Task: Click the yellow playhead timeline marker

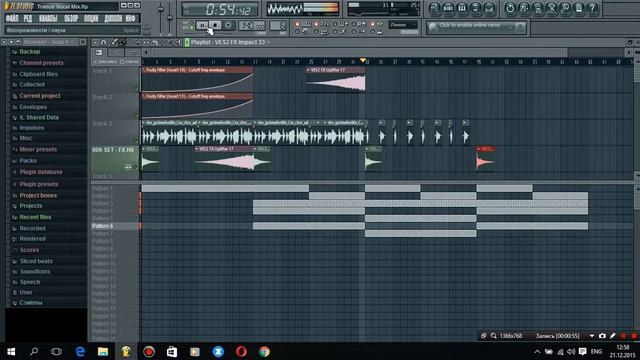Action: click(363, 61)
